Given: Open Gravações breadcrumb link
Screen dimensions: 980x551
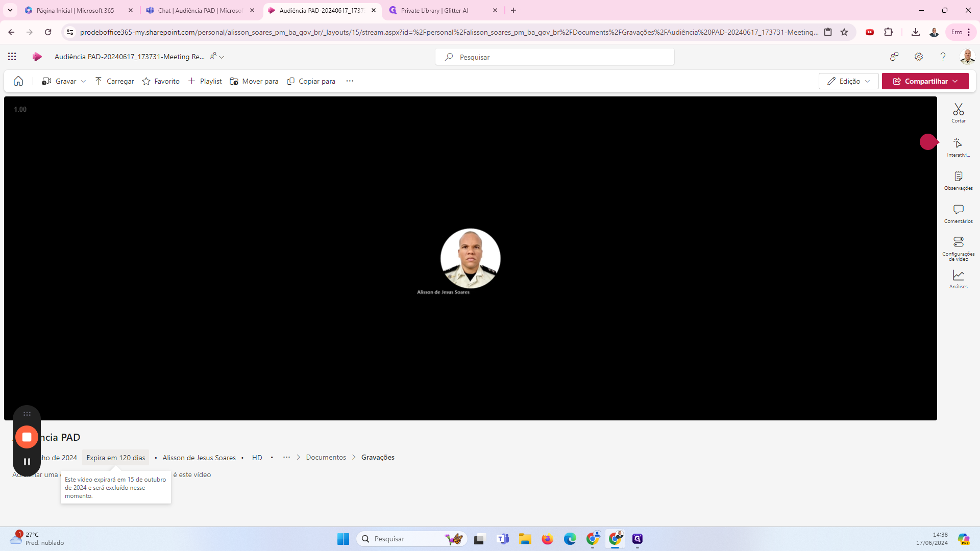Looking at the screenshot, I should coord(378,457).
